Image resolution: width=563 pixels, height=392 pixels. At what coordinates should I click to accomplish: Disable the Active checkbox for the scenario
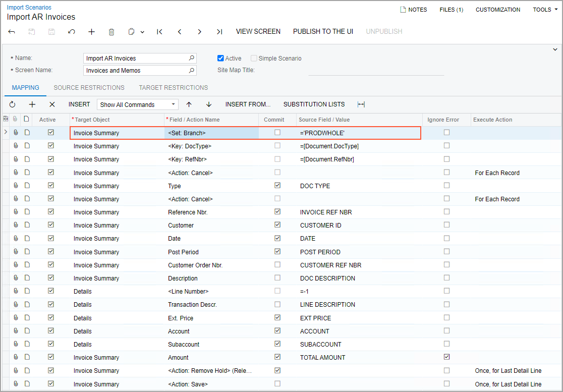click(x=221, y=58)
